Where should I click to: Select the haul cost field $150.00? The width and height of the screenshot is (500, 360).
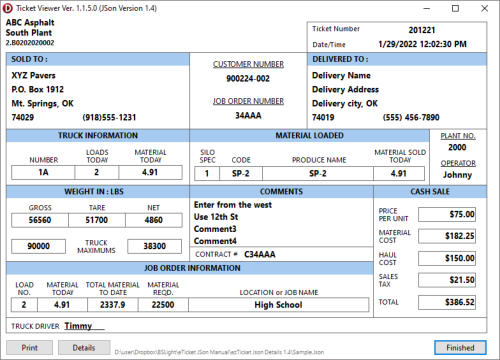tap(447, 258)
